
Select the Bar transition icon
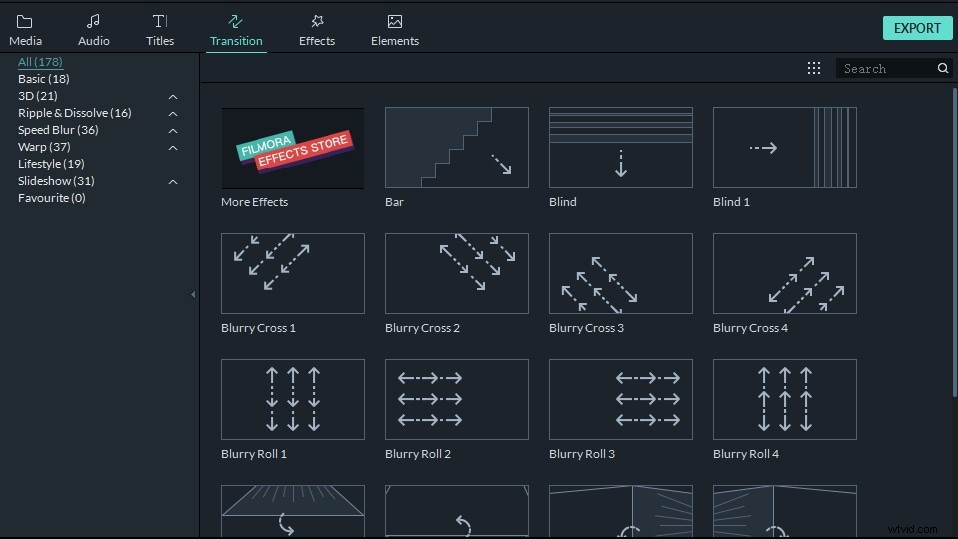[456, 148]
